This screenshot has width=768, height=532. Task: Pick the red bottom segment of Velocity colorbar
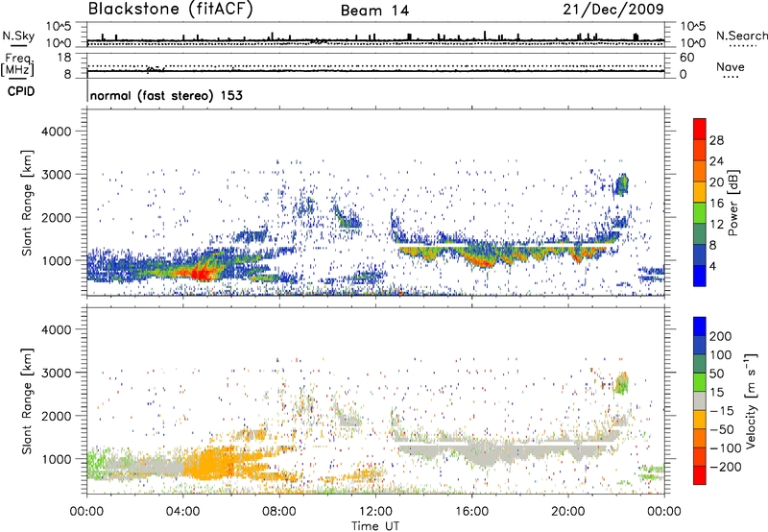(700, 475)
